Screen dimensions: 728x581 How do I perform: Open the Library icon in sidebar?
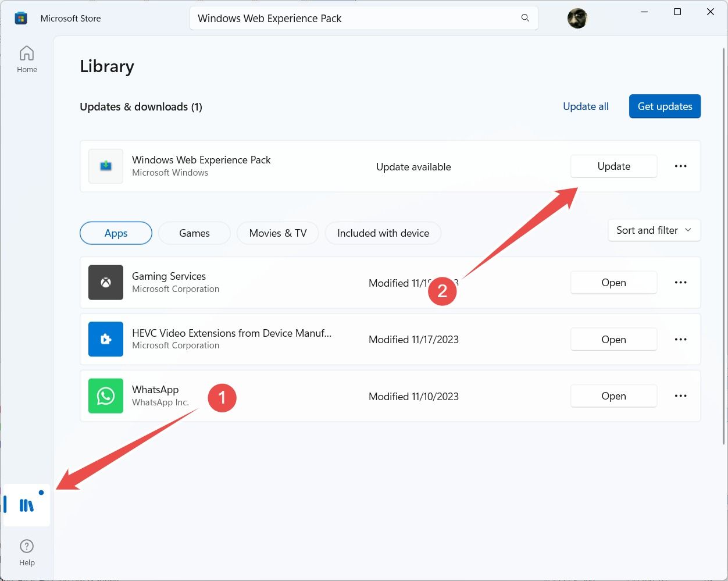coord(27,505)
